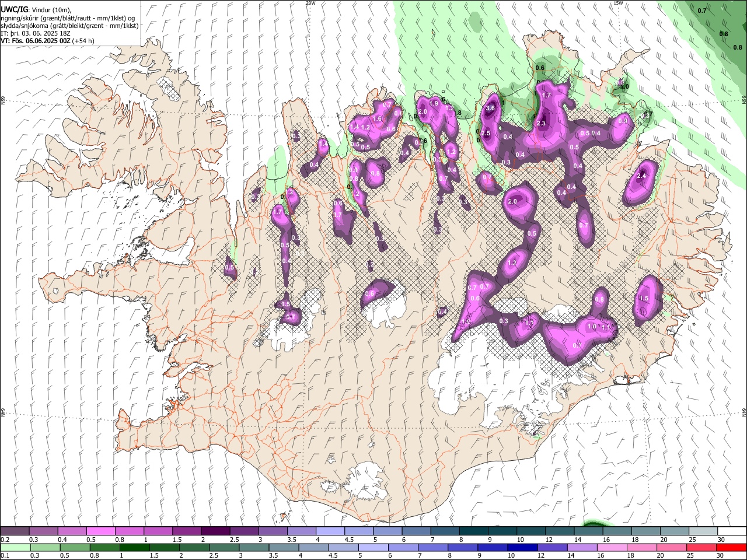Click the 2.4 snowfall value in the east

pyautogui.click(x=642, y=176)
